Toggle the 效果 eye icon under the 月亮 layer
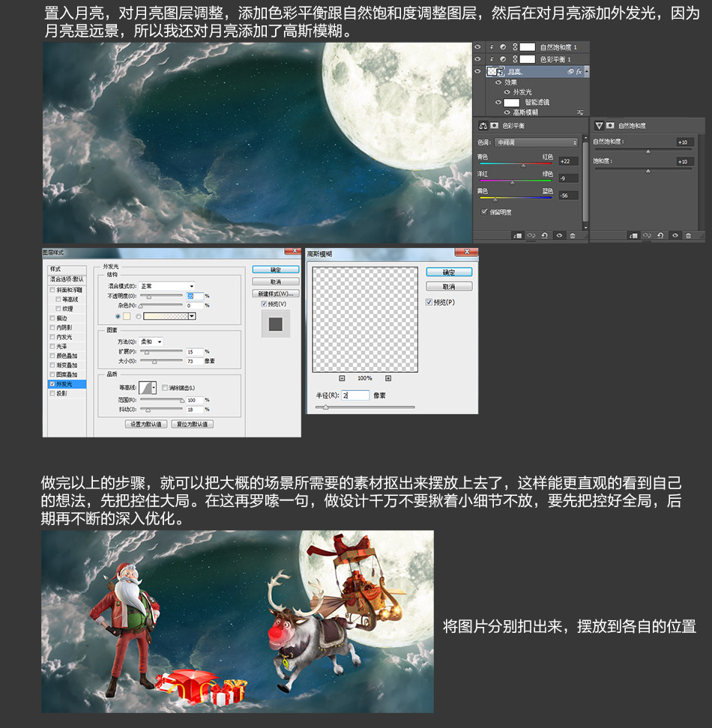 [x=498, y=82]
